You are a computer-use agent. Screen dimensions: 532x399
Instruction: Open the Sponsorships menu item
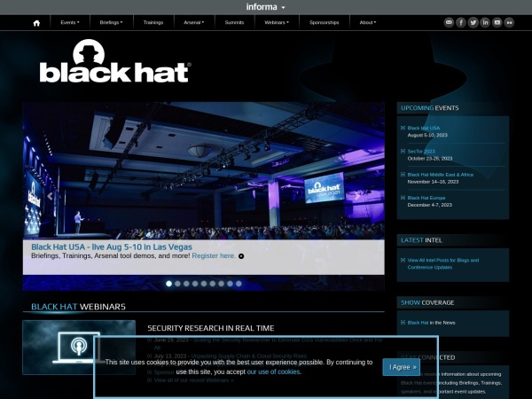324,22
